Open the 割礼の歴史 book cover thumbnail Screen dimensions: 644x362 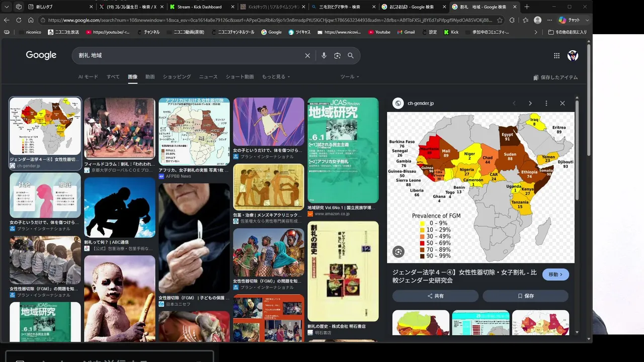(x=343, y=271)
